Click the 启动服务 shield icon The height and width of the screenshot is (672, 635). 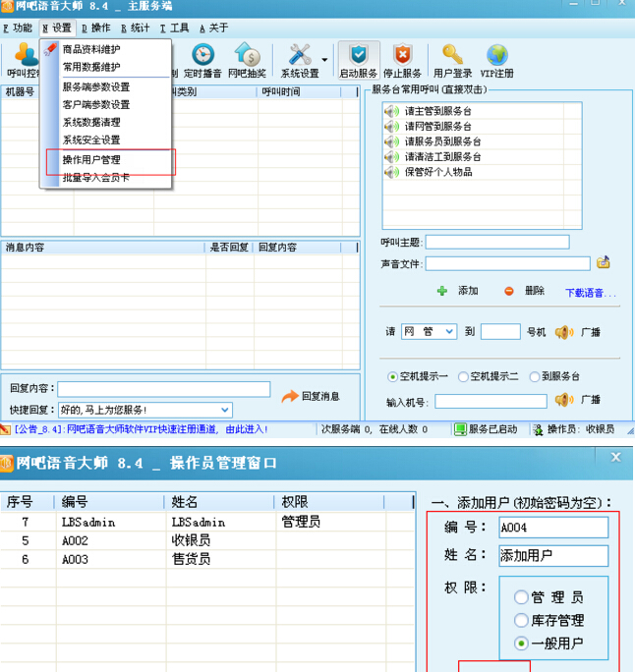click(x=359, y=54)
